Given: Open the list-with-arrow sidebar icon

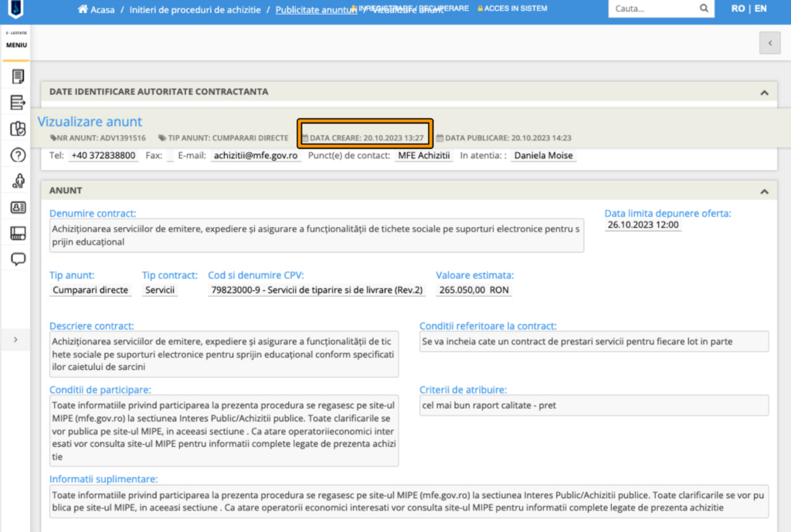Looking at the screenshot, I should [x=17, y=103].
